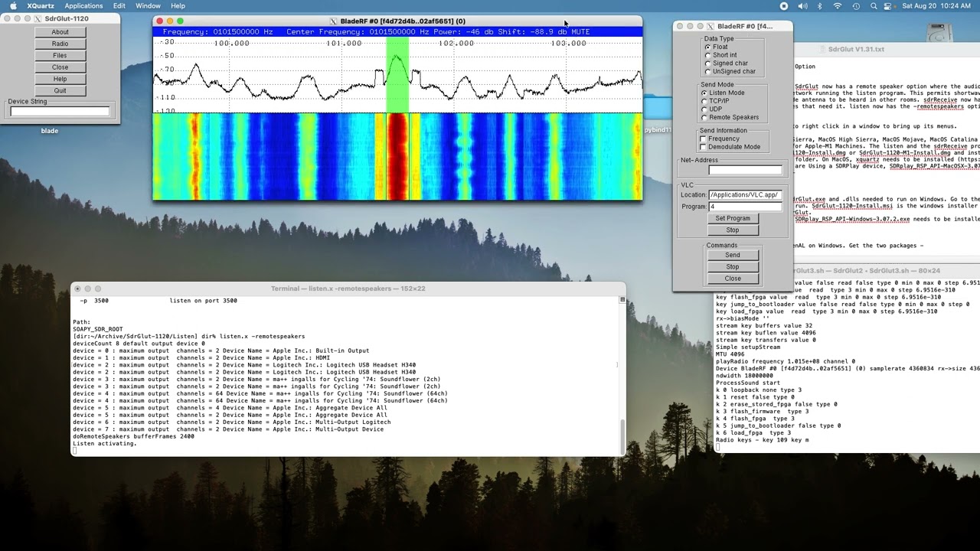Click the SdrGlut V1.31.txt window title
The width and height of the screenshot is (980, 551).
856,49
